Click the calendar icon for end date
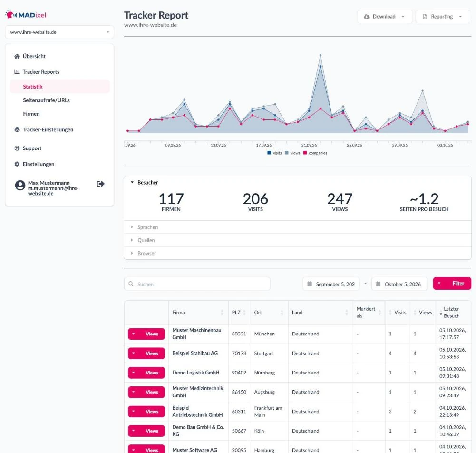 click(x=378, y=284)
